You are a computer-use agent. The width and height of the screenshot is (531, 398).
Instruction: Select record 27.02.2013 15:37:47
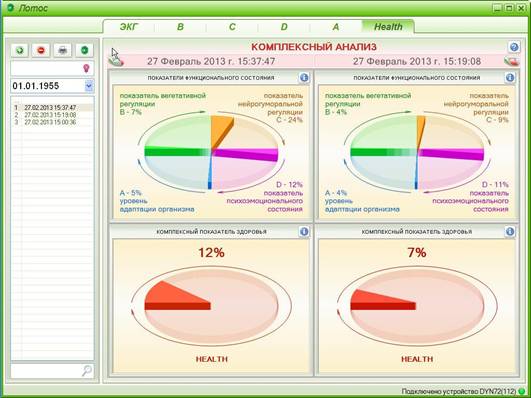tap(52, 107)
